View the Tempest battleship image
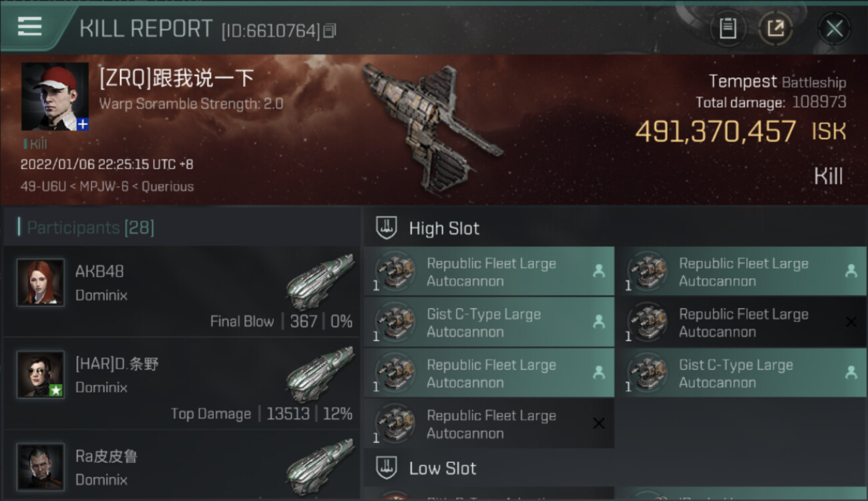The height and width of the screenshot is (501, 868). click(431, 127)
